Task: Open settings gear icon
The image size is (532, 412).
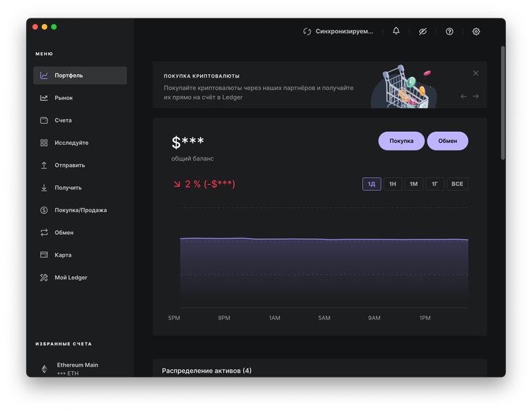Action: click(476, 32)
